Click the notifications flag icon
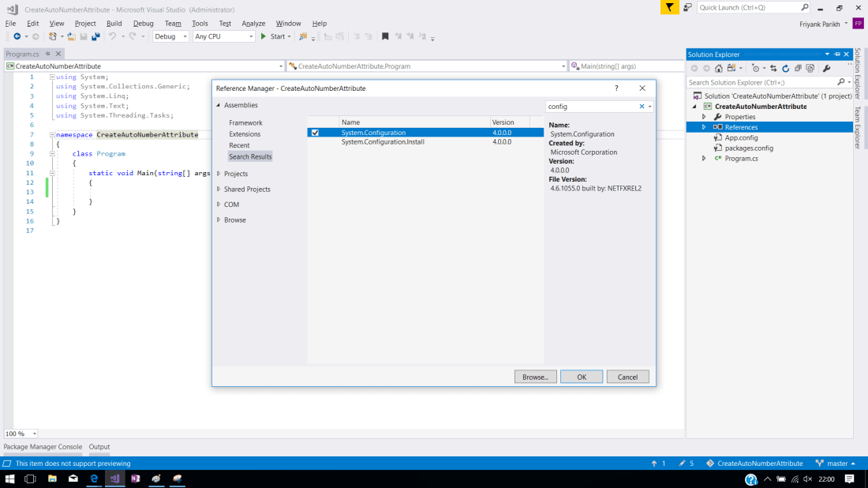Image resolution: width=868 pixels, height=488 pixels. coord(669,7)
